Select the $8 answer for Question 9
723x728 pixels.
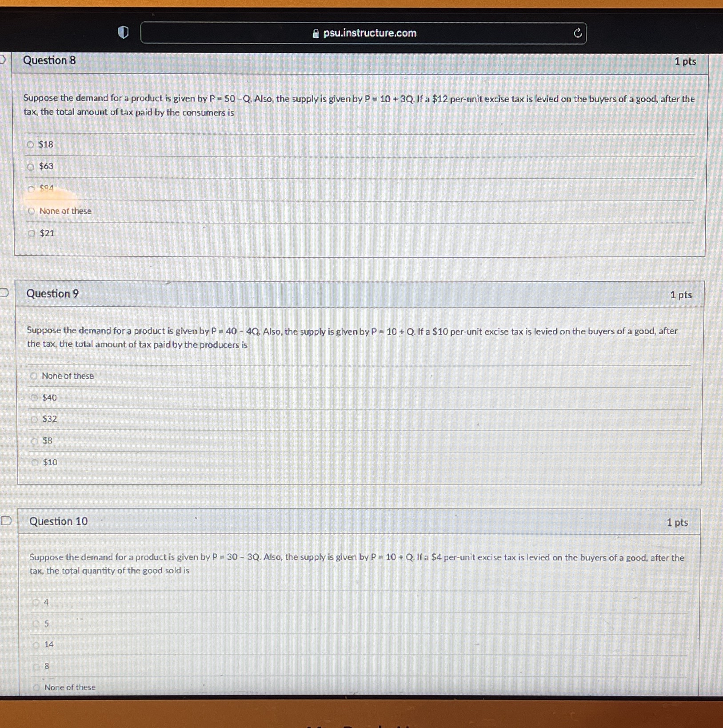pos(34,440)
